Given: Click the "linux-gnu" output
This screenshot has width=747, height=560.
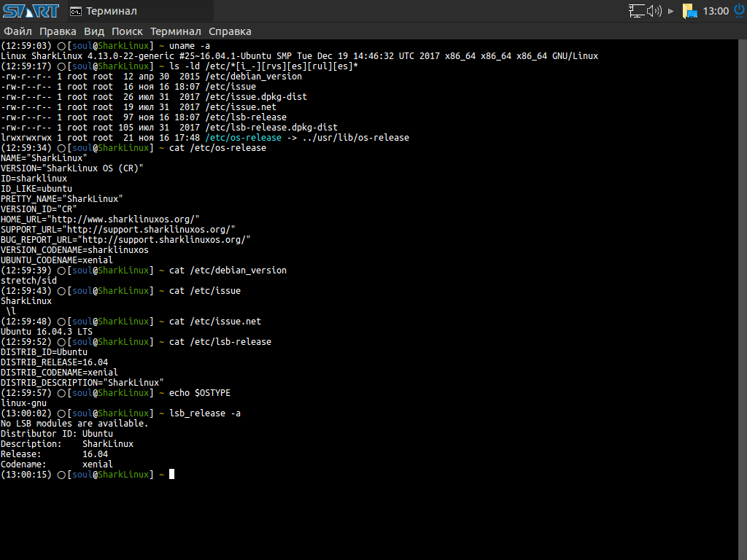Looking at the screenshot, I should 24,402.
